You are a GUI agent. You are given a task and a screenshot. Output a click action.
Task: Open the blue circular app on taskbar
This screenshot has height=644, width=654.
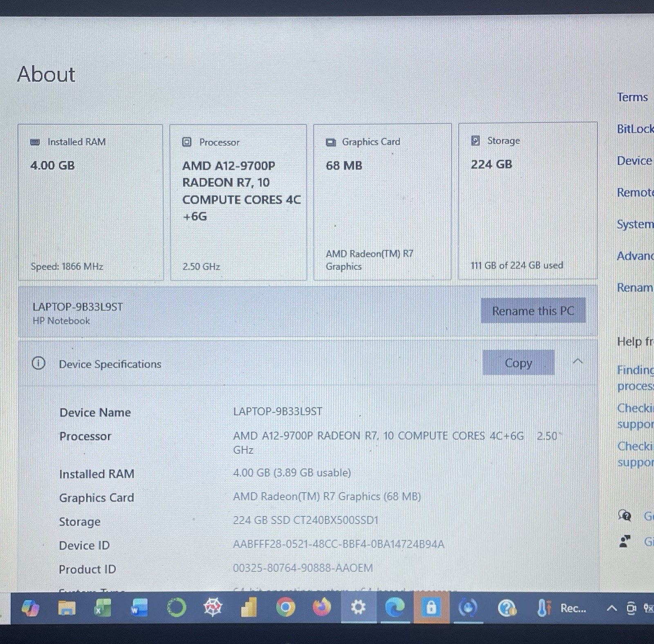click(468, 608)
